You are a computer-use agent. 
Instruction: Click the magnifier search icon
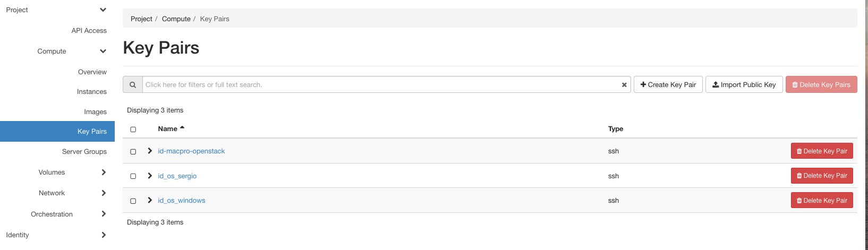pos(133,85)
